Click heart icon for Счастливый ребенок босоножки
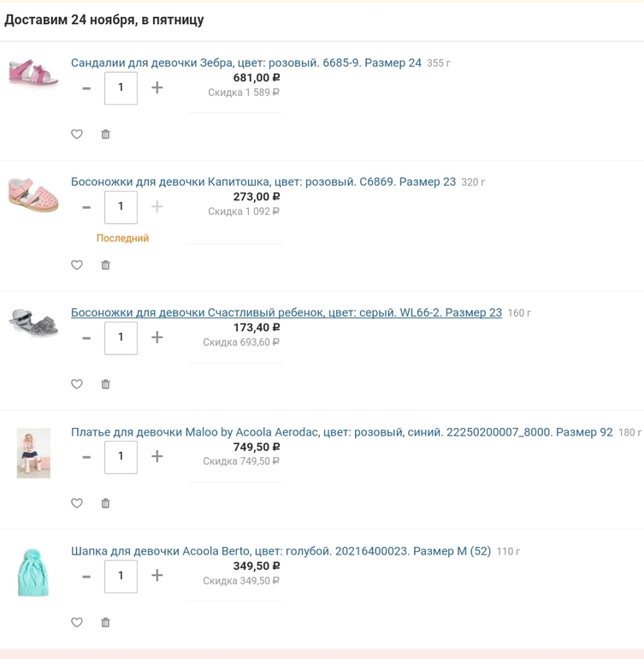644x659 pixels. tap(76, 383)
